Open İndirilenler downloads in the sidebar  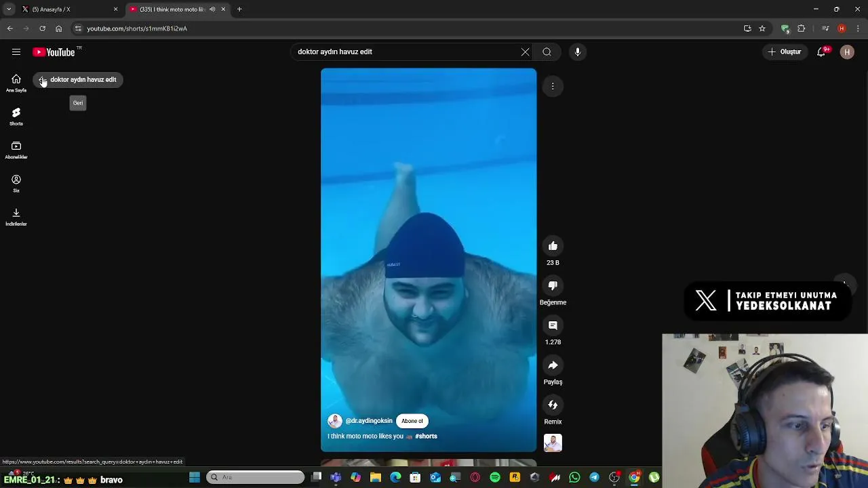click(16, 217)
